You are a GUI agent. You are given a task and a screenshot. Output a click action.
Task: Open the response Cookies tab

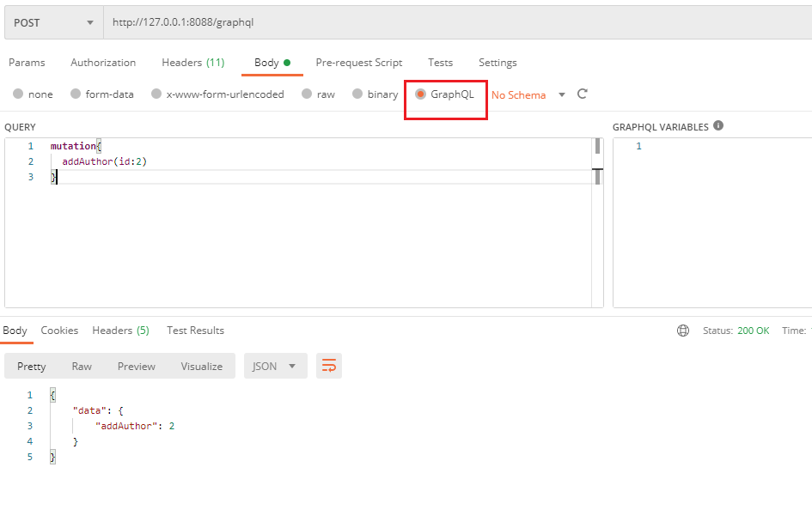[59, 331]
